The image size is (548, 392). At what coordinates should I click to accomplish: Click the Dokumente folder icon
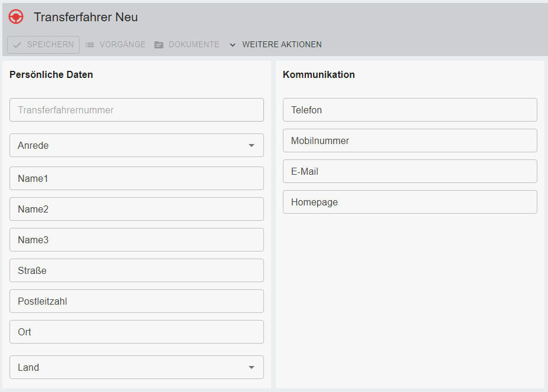159,45
